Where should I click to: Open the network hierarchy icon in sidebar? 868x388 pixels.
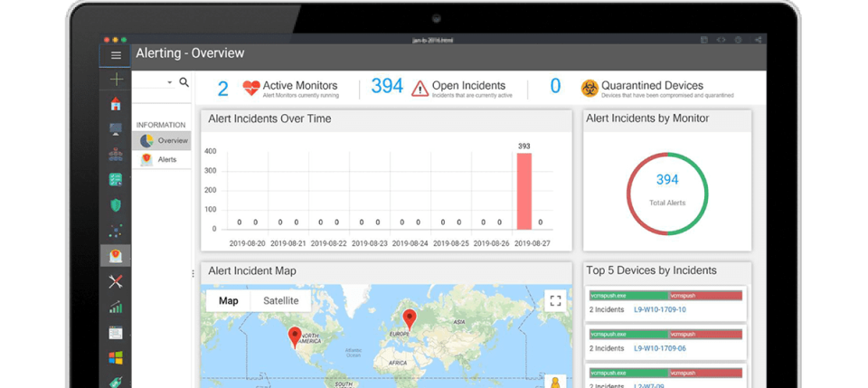point(115,155)
